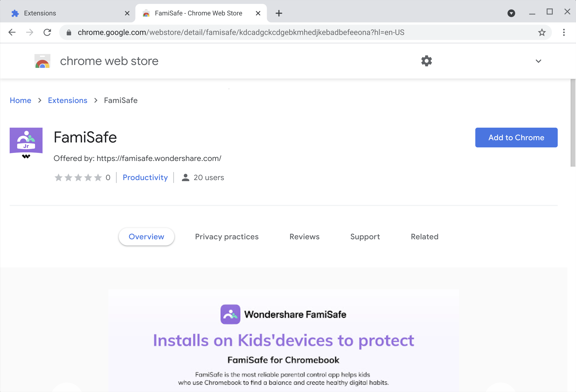Maximize the browser window
Viewport: 576px width, 392px height.
549,12
